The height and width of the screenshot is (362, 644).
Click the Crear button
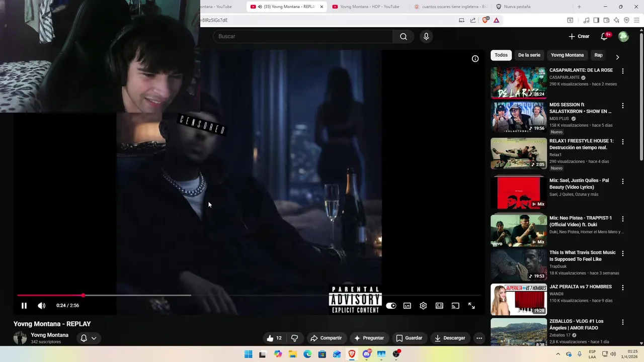click(x=579, y=36)
